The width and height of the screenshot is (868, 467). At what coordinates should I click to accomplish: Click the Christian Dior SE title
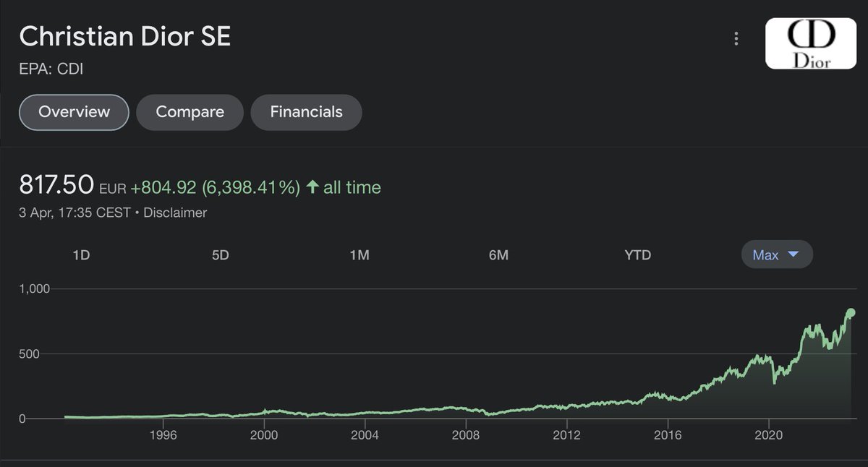click(125, 36)
